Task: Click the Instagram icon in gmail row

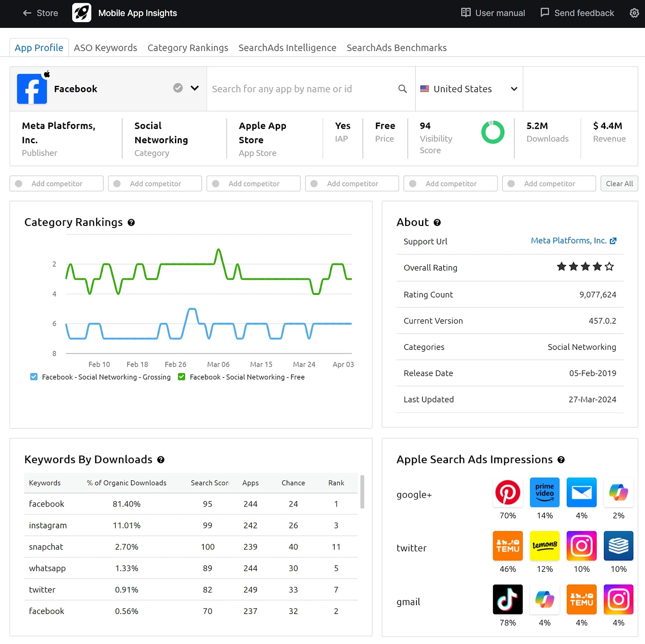Action: [x=618, y=600]
